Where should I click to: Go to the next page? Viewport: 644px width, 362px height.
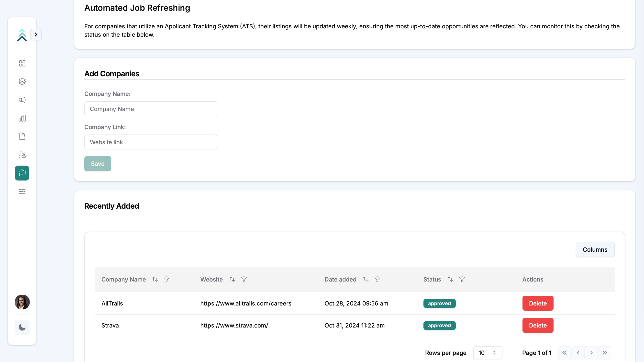591,353
